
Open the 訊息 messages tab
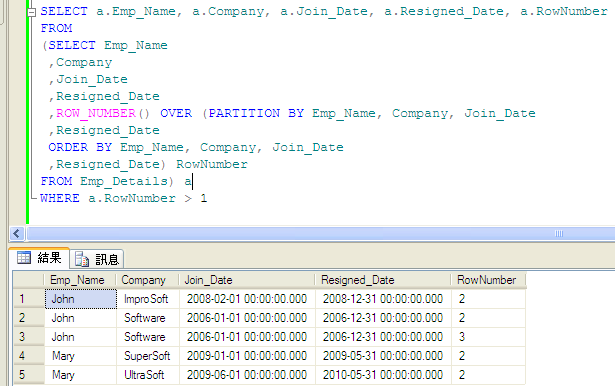point(97,259)
